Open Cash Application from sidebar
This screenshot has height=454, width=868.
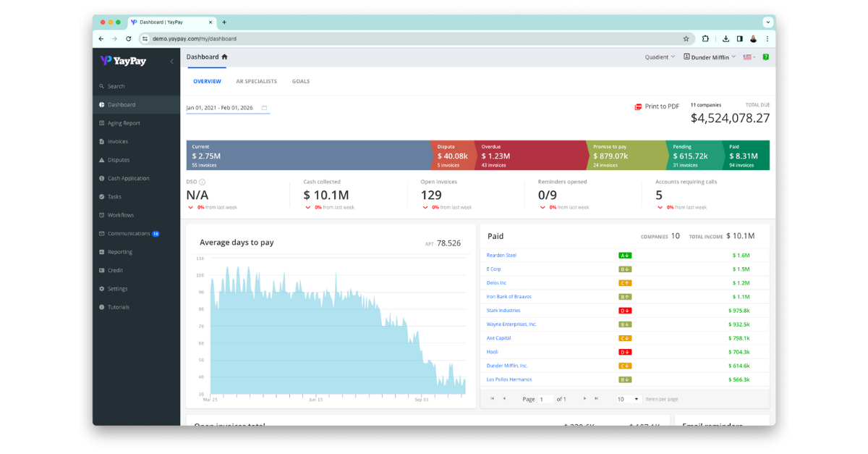coord(128,178)
